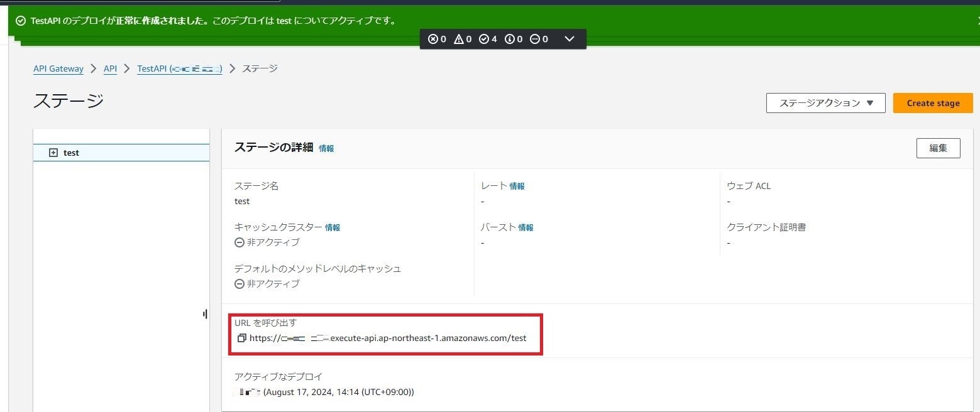Click the error count icon in notification bar
The image size is (980, 412).
point(433,39)
